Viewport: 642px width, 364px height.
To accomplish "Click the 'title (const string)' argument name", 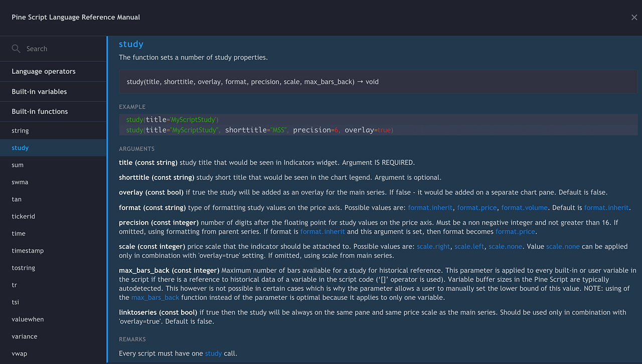I will click(x=148, y=162).
